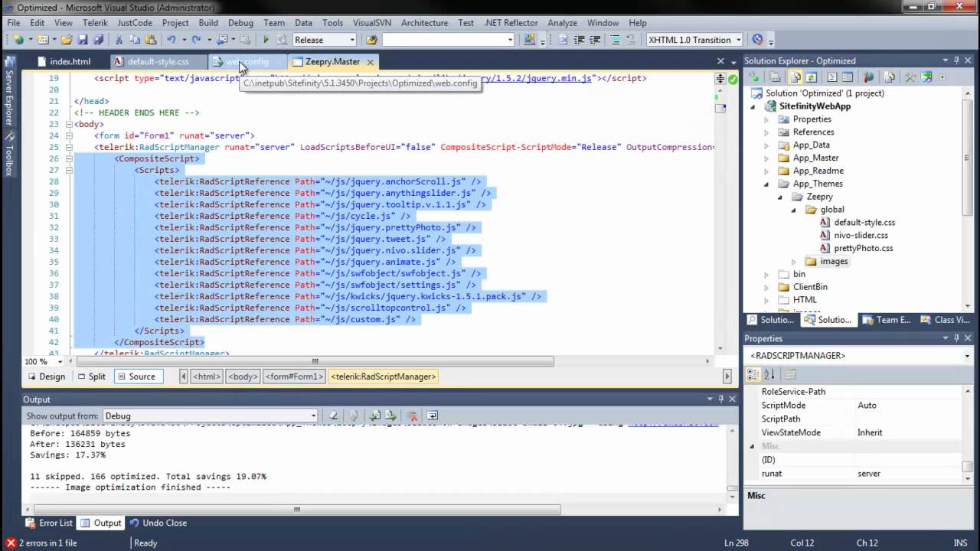Start debugging with the green play arrow
This screenshot has width=980, height=551.
(266, 40)
